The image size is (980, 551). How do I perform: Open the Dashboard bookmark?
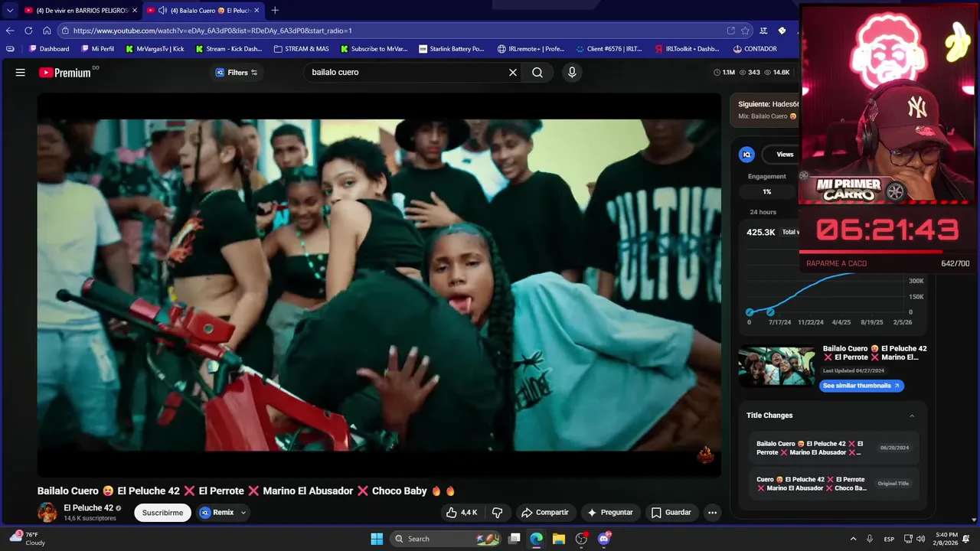[x=49, y=49]
